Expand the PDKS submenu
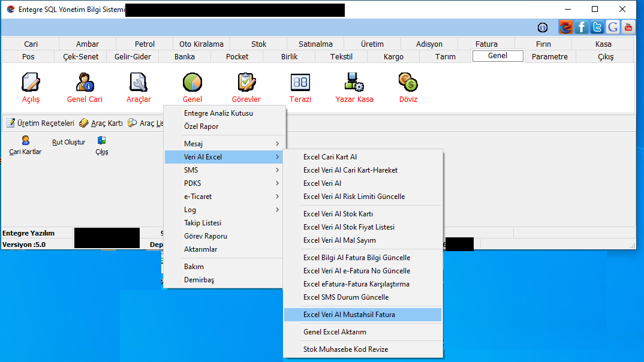 coord(225,183)
